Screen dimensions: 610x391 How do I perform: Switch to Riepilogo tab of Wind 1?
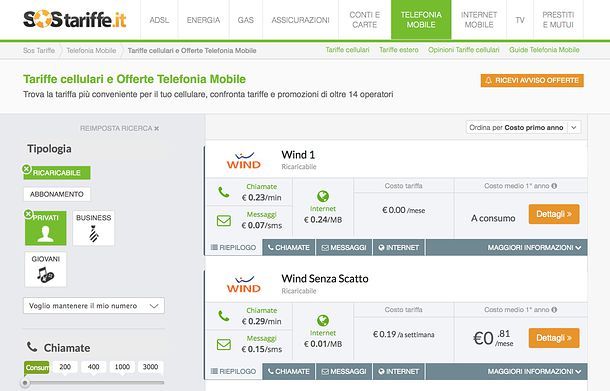(x=233, y=247)
